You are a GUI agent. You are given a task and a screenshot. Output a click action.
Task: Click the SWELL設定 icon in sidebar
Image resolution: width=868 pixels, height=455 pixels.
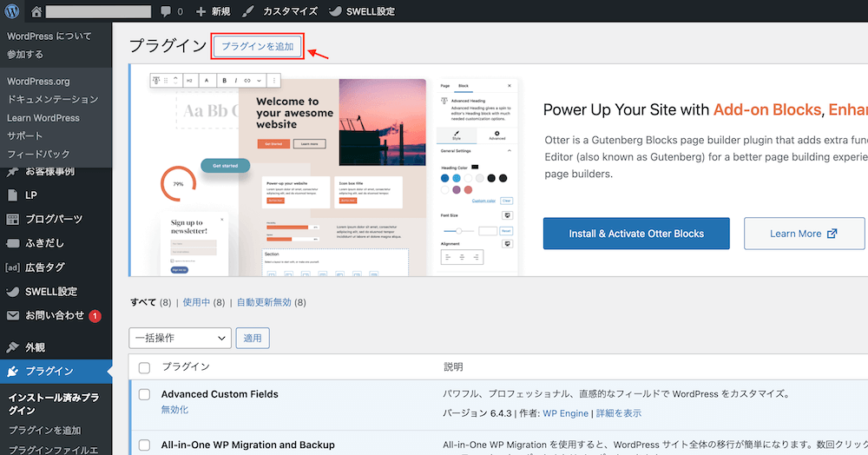tap(12, 292)
